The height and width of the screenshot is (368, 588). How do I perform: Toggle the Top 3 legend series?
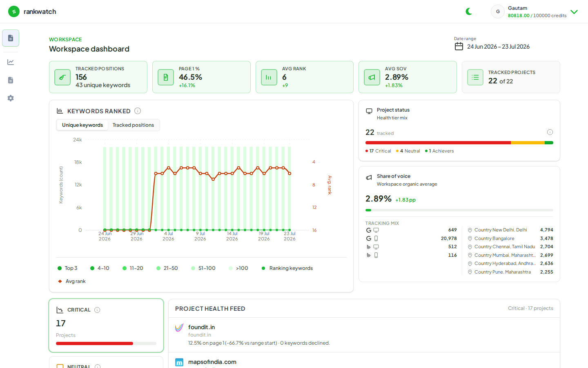point(67,268)
